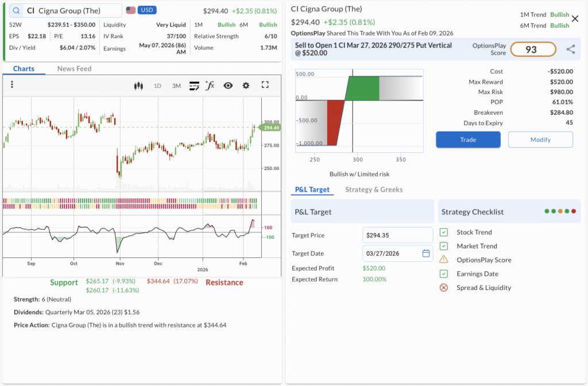Click the search magnifier icon by CI
The width and height of the screenshot is (588, 386).
coord(16,10)
